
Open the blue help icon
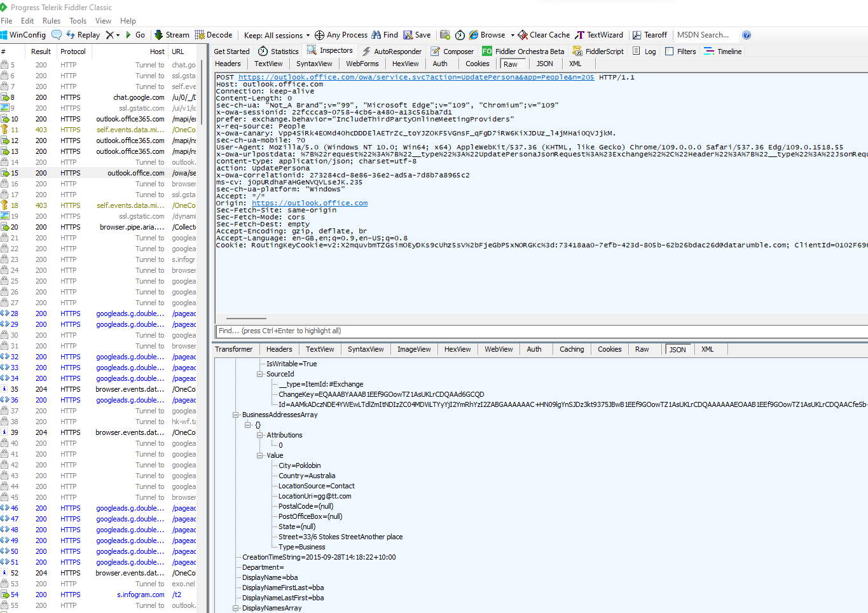[747, 35]
